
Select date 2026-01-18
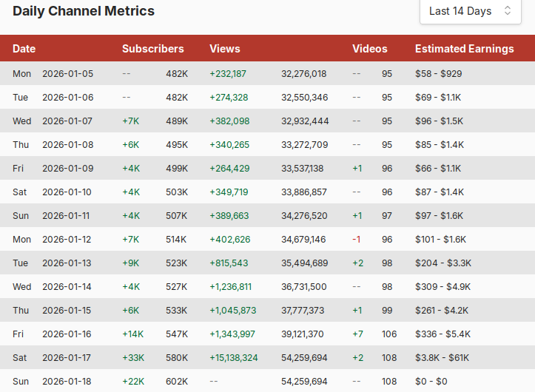pos(67,382)
